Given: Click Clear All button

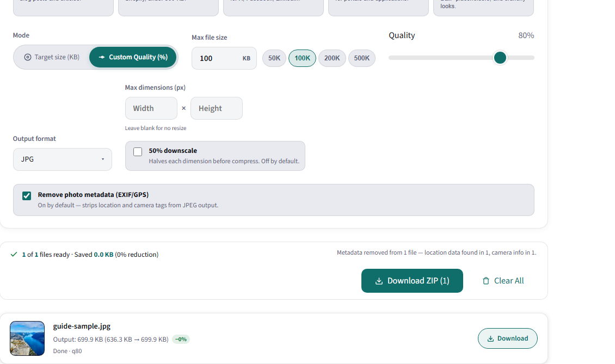Looking at the screenshot, I should coord(503,281).
